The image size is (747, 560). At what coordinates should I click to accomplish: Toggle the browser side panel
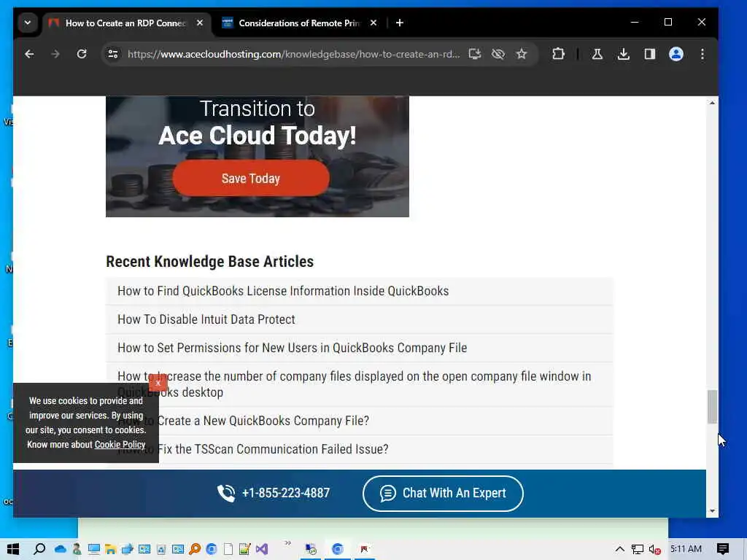tap(650, 54)
